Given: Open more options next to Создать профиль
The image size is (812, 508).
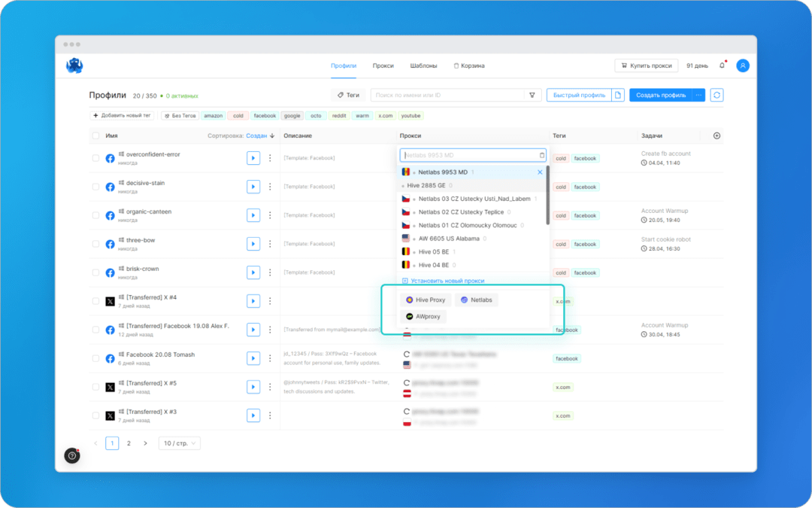Looking at the screenshot, I should coord(698,95).
